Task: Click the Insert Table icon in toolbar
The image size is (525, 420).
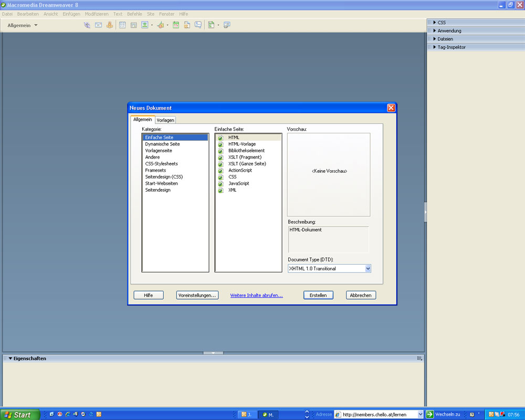Action: [122, 25]
